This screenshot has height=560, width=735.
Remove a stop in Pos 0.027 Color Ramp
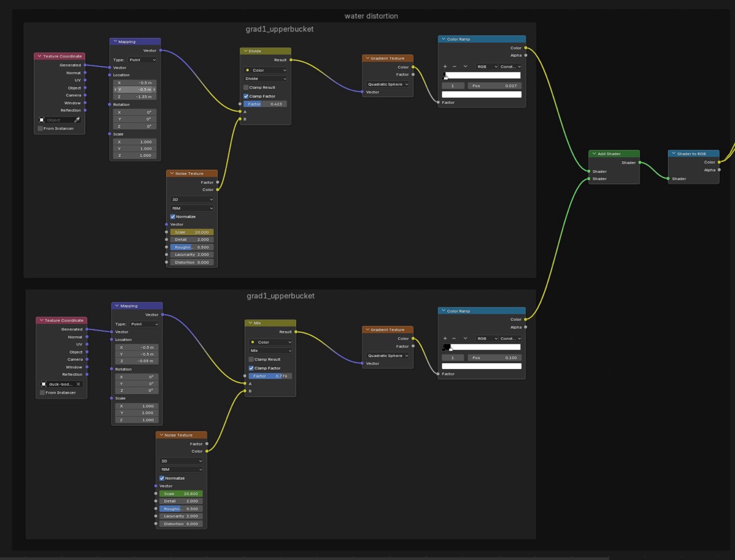pos(454,67)
